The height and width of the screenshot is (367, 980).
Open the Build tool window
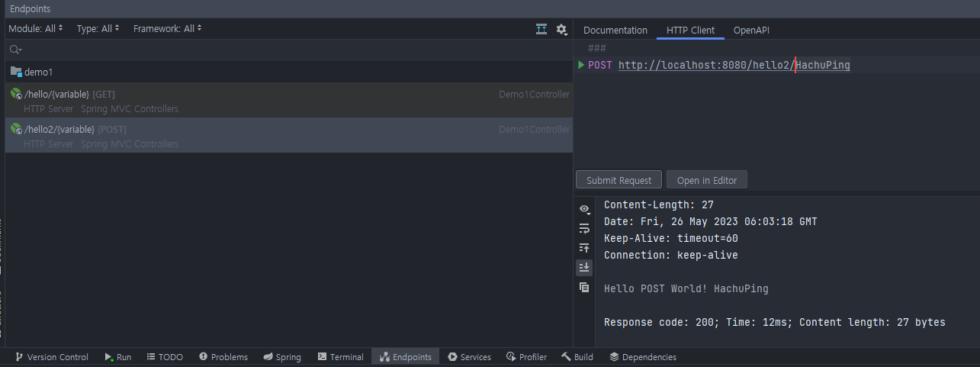(577, 356)
